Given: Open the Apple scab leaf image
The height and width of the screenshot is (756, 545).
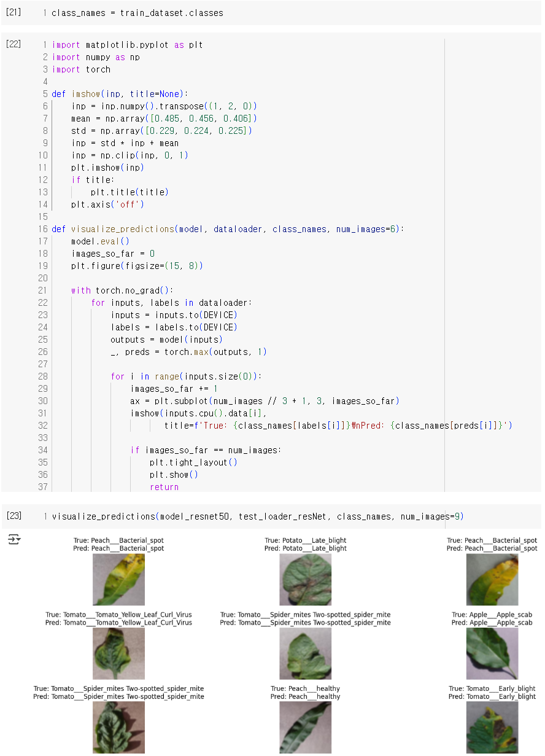Looking at the screenshot, I should (492, 653).
